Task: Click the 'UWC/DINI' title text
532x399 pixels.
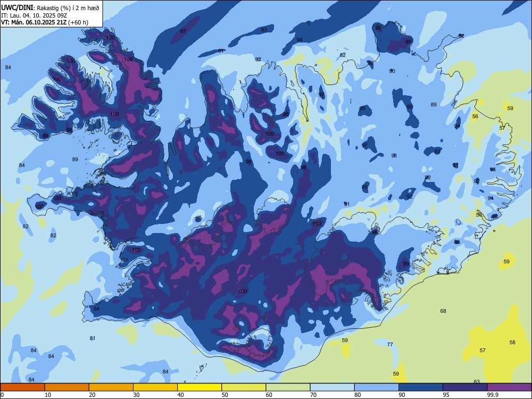Action: (x=17, y=8)
